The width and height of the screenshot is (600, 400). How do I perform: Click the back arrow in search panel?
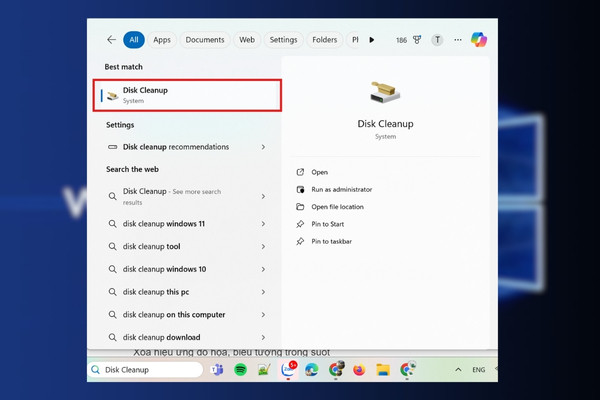tap(111, 39)
